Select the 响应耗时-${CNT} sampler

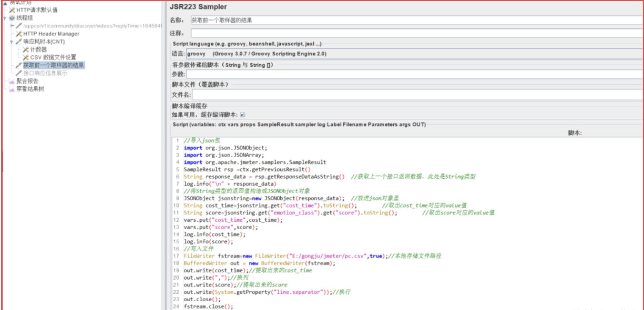[44, 42]
